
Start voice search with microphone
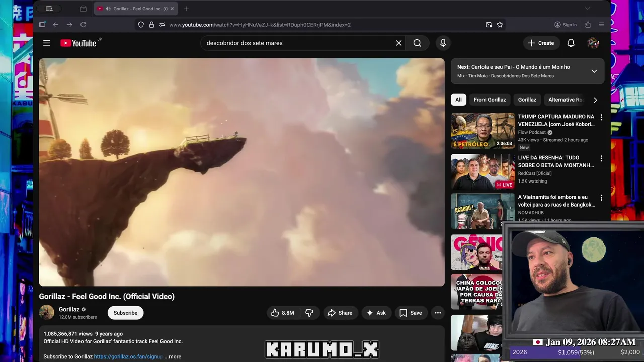443,43
